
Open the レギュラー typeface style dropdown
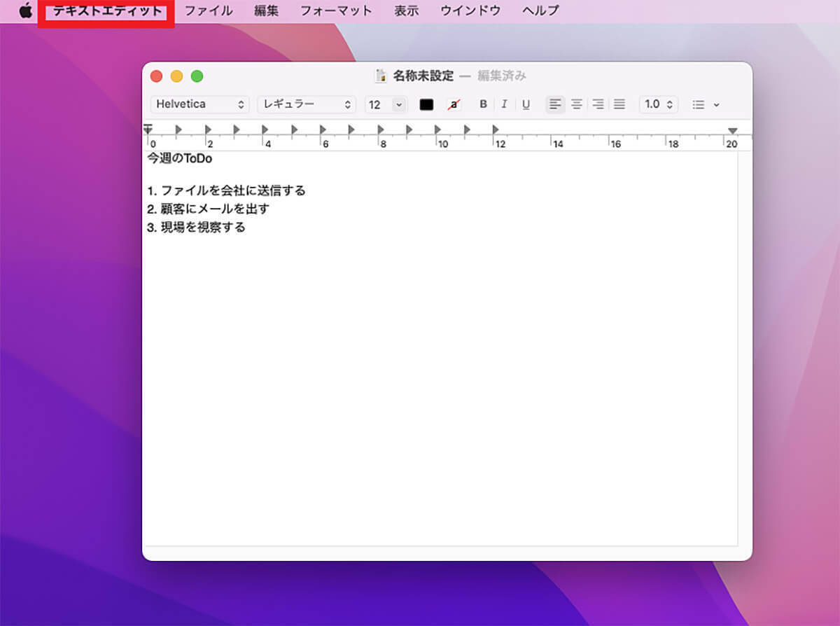point(307,104)
